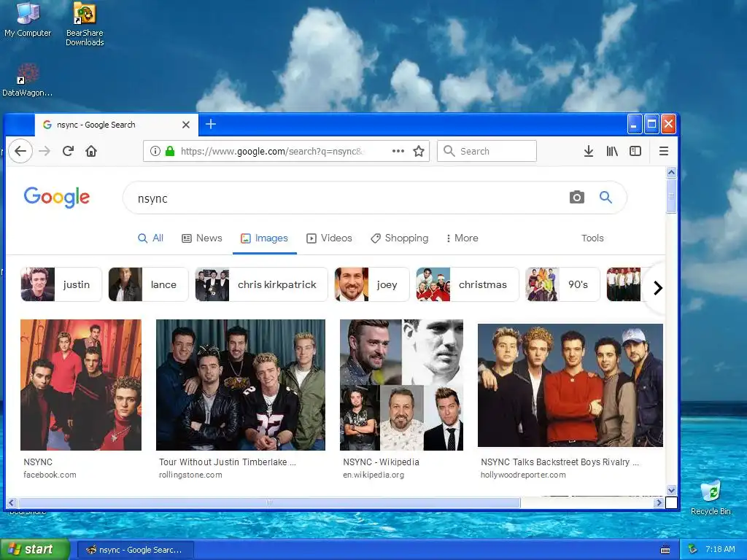Image resolution: width=747 pixels, height=560 pixels.
Task: Click the vertical scrollbar up arrow
Action: pos(671,172)
